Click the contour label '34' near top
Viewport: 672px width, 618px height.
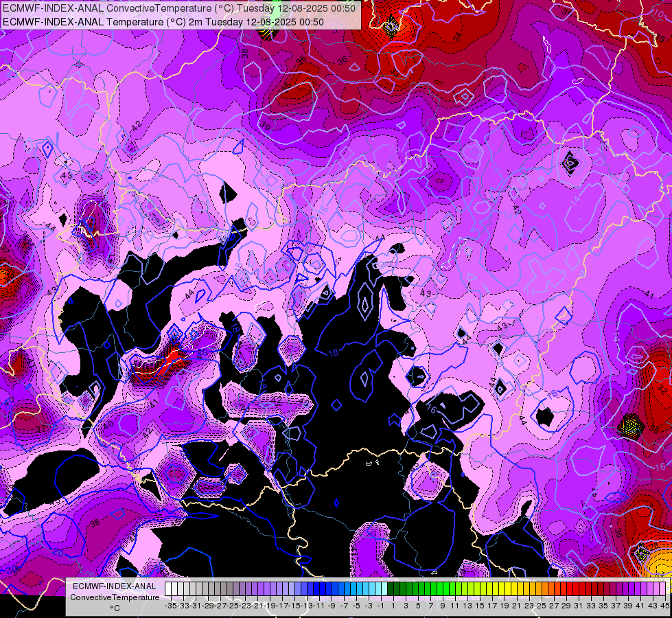point(457,37)
